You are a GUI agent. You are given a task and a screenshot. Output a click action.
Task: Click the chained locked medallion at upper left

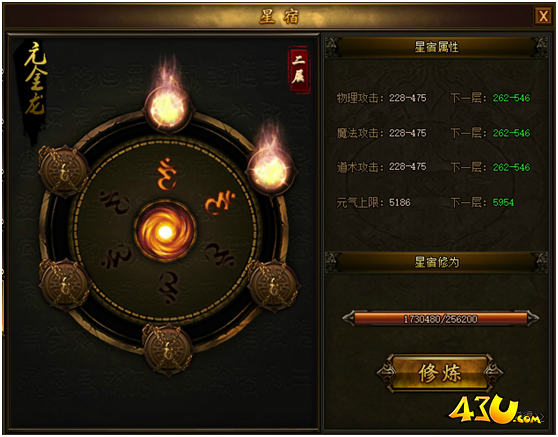point(63,171)
